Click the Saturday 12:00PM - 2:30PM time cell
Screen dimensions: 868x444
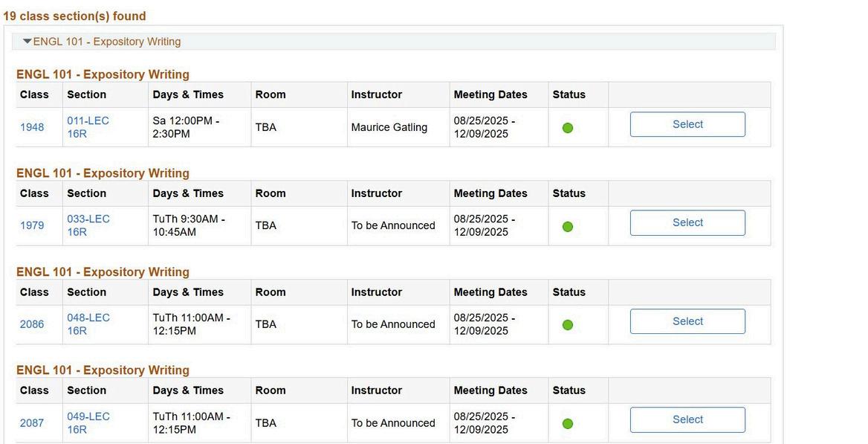186,127
